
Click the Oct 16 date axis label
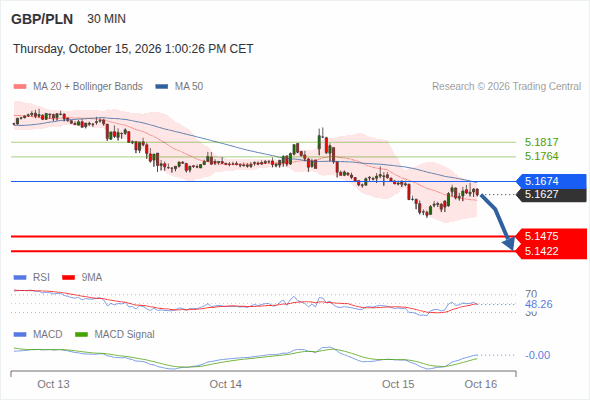pos(481,384)
